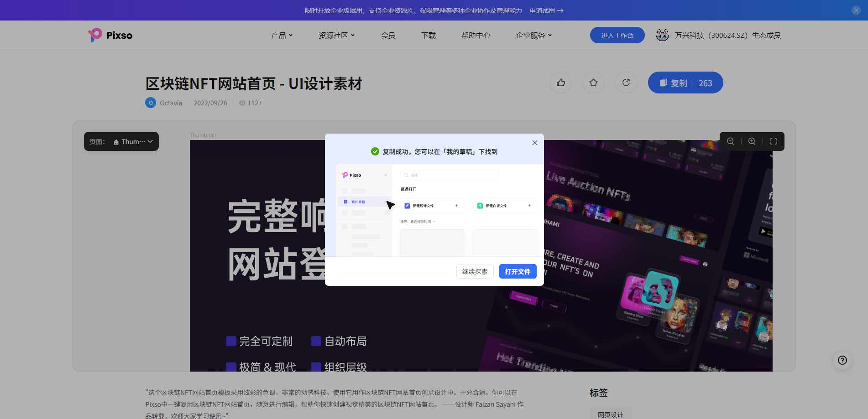Open the 下载 page
Screen dimensions: 868x419
(429, 35)
